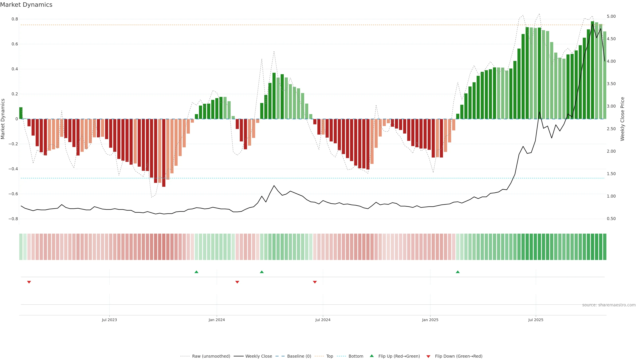Toggle the Weekly Close legend series
Image resolution: width=644 pixels, height=362 pixels.
[x=258, y=356]
